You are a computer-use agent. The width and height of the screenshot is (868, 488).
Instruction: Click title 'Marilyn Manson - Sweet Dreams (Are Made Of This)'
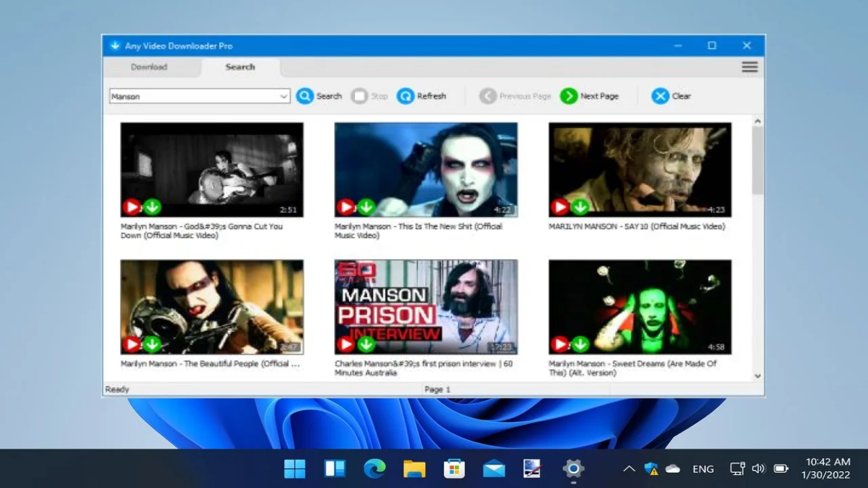point(633,368)
